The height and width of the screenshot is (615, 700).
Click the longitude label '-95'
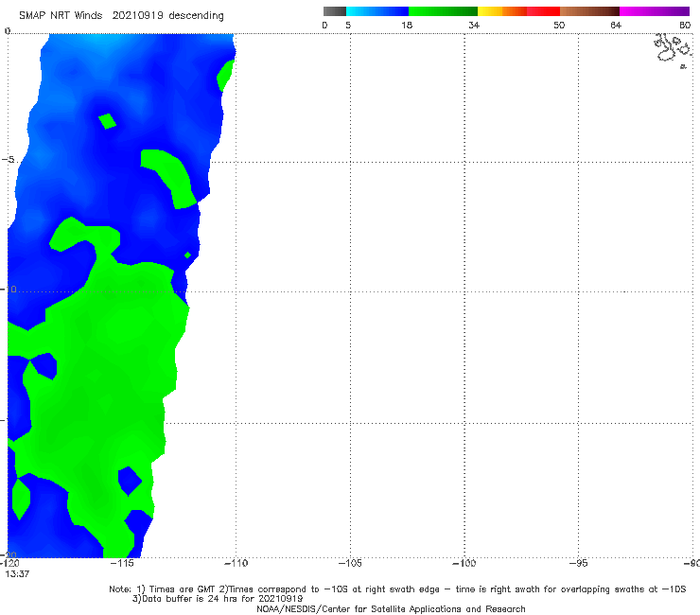click(578, 563)
